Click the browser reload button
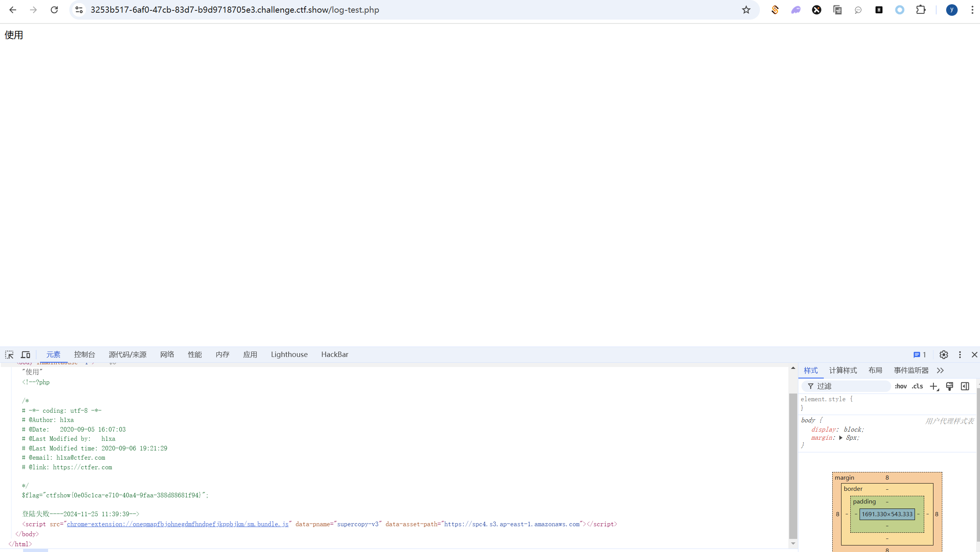Image resolution: width=980 pixels, height=552 pixels. [54, 10]
